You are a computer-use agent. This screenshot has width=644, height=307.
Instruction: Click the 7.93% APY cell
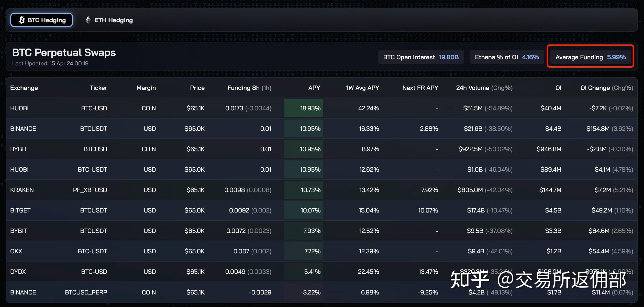point(304,231)
